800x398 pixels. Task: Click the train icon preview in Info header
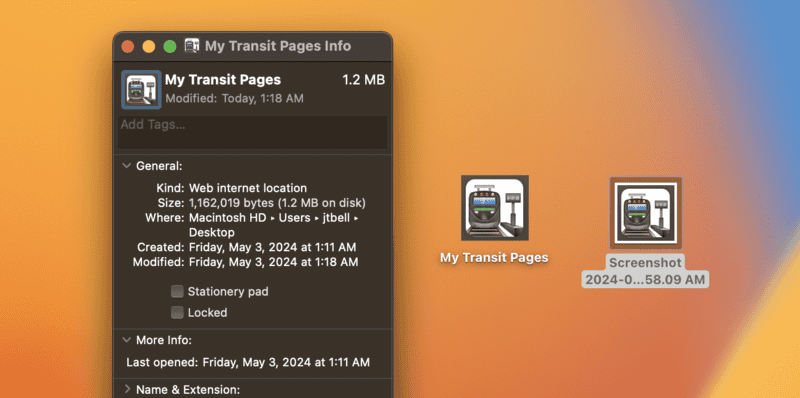click(141, 89)
